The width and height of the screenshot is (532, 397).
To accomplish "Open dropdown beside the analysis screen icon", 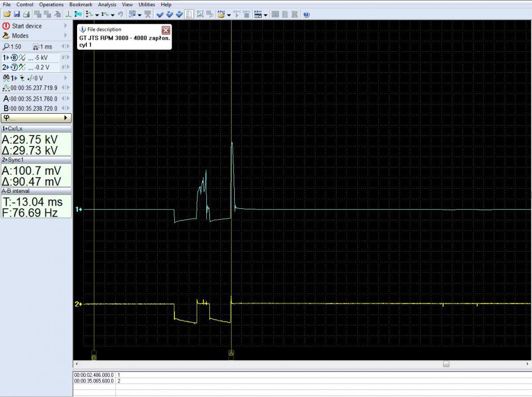I will (x=140, y=15).
